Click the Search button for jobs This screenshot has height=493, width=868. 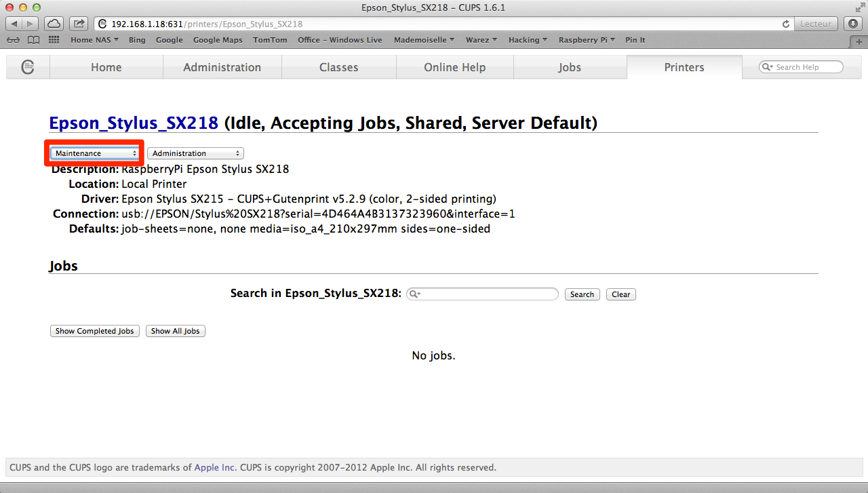(x=582, y=294)
